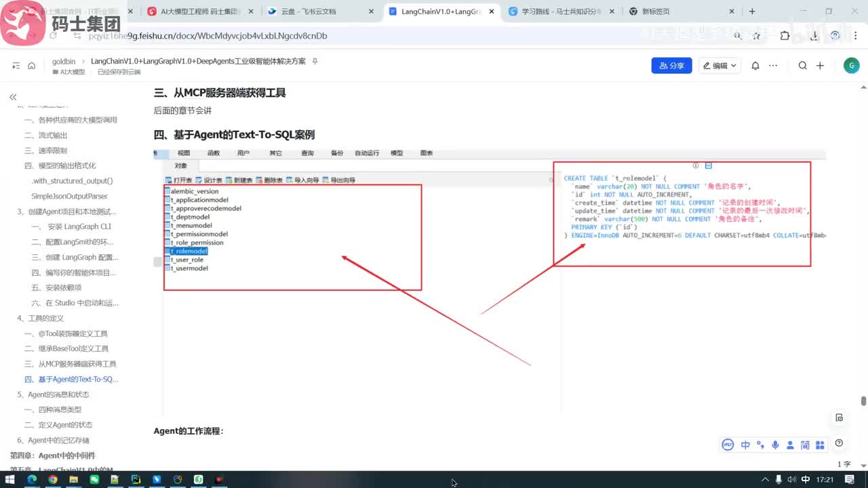Open the goldbin breadcrumb link
This screenshot has height=488, width=868.
pyautogui.click(x=64, y=61)
